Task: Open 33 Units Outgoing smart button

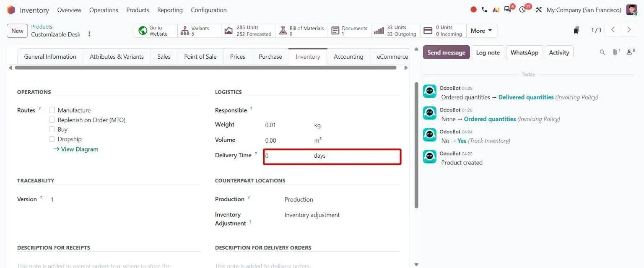Action: click(x=396, y=31)
